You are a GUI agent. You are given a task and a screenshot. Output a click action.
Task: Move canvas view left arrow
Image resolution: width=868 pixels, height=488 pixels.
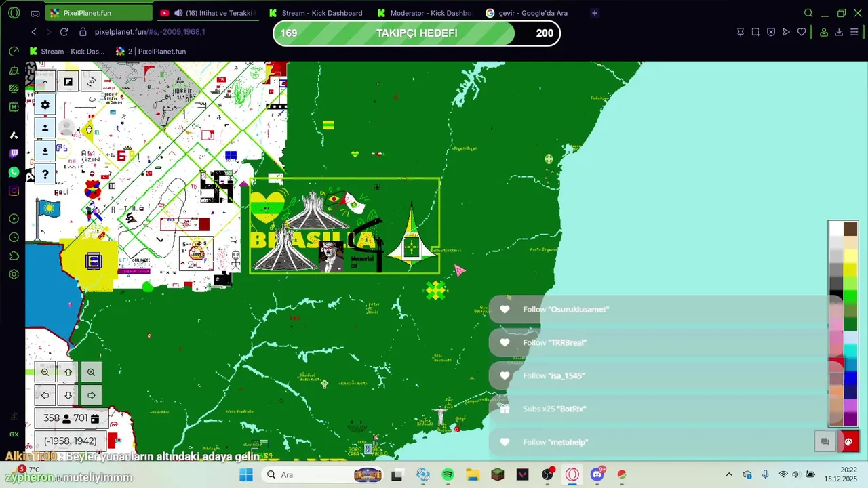click(x=45, y=394)
